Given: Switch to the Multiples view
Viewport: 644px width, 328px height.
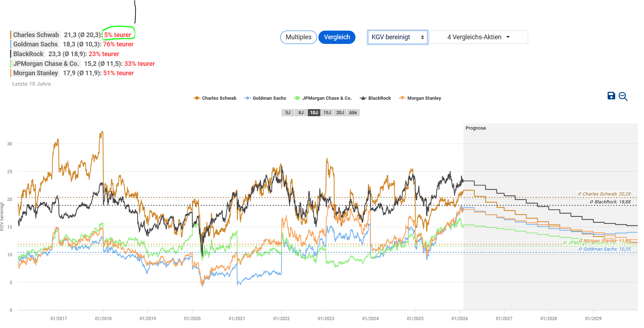Looking at the screenshot, I should (x=298, y=37).
